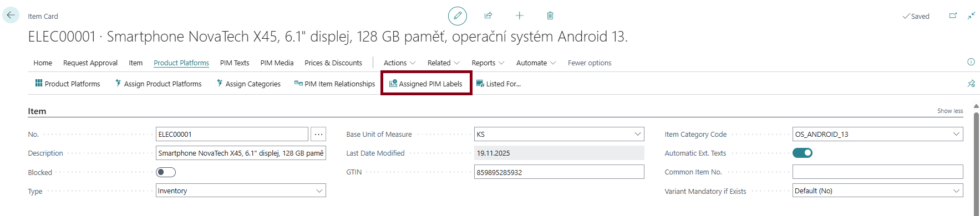The image size is (980, 216).
Task: Expand the Automate menu
Action: tap(536, 63)
